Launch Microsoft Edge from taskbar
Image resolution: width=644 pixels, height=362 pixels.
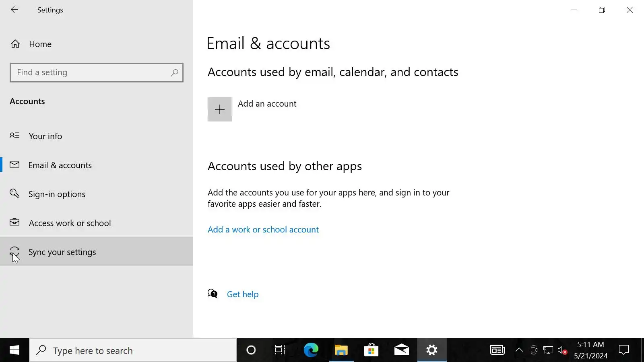[x=311, y=350]
